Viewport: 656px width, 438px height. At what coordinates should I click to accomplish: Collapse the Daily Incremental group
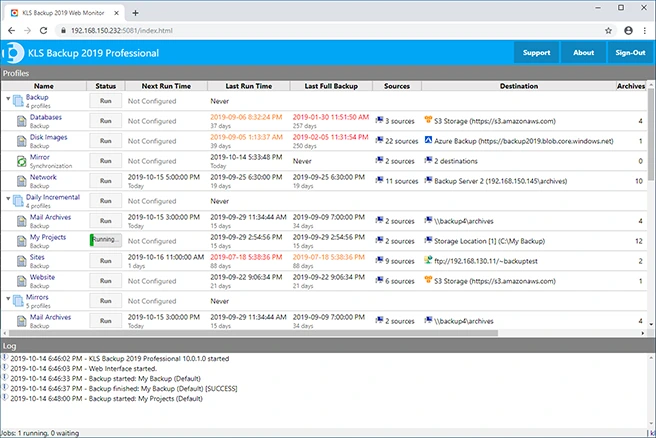(x=8, y=199)
